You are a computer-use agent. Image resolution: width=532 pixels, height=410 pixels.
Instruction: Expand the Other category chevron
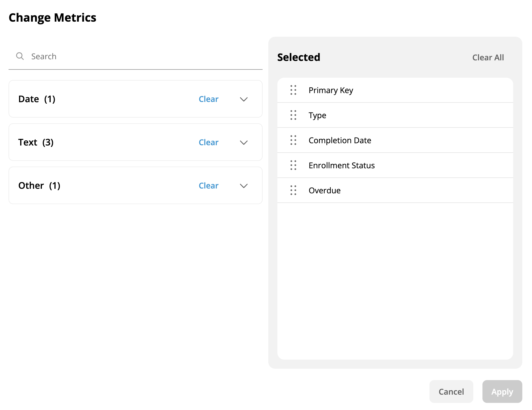coord(244,186)
